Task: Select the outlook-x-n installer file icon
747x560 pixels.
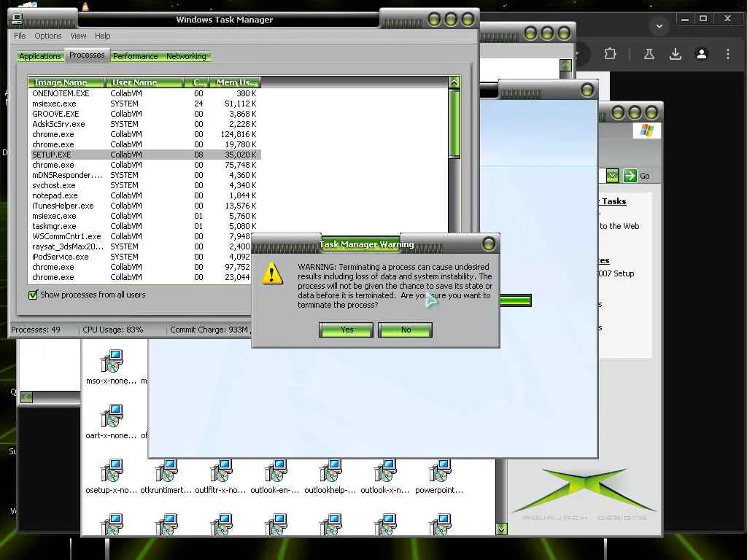Action: (x=384, y=476)
